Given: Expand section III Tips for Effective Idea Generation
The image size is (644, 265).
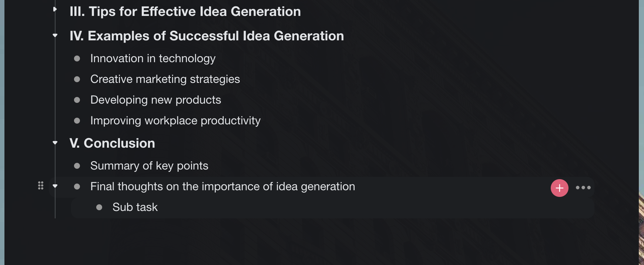Looking at the screenshot, I should [x=55, y=9].
